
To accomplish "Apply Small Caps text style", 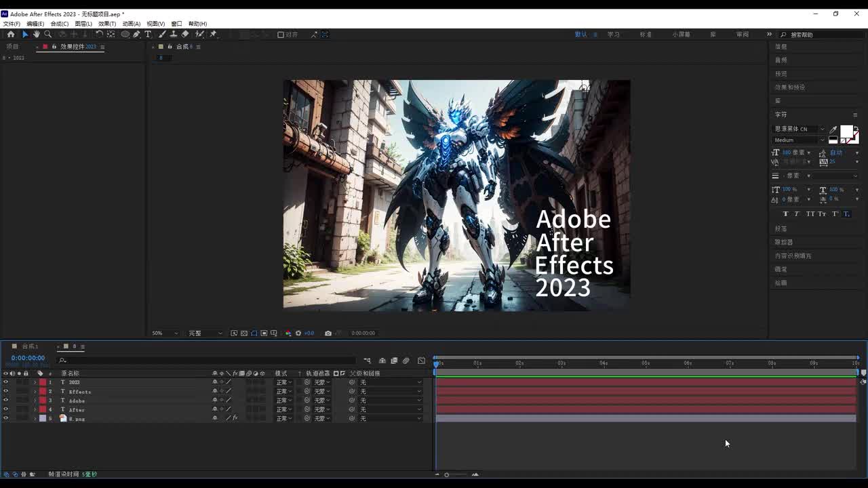I will (x=822, y=214).
